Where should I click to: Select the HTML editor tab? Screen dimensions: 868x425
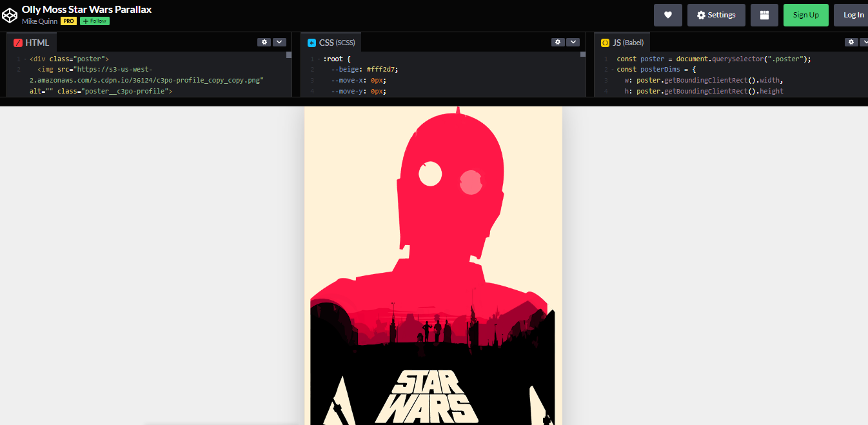coord(32,43)
